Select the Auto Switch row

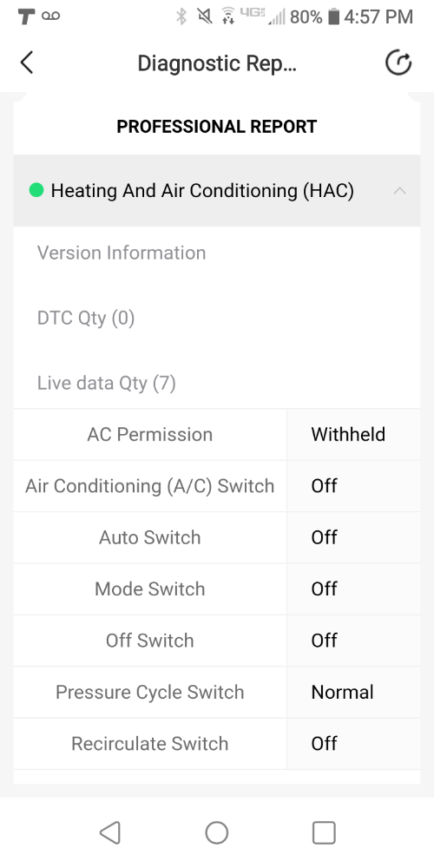(x=217, y=537)
